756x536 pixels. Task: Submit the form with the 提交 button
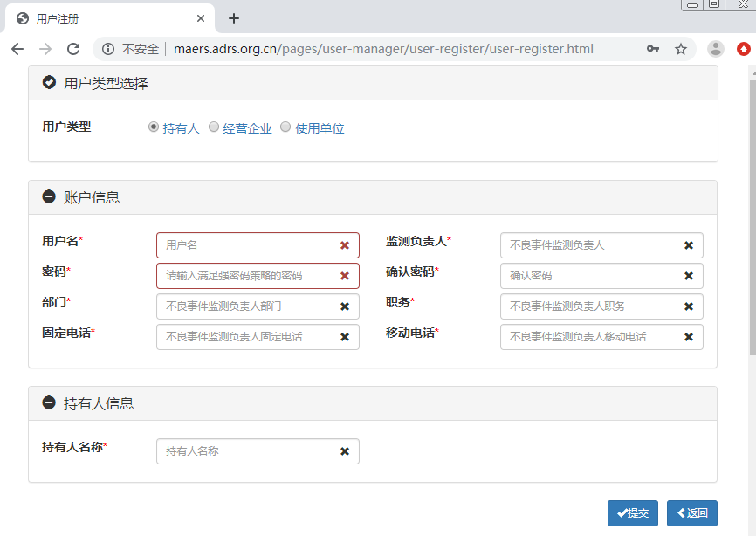click(633, 513)
